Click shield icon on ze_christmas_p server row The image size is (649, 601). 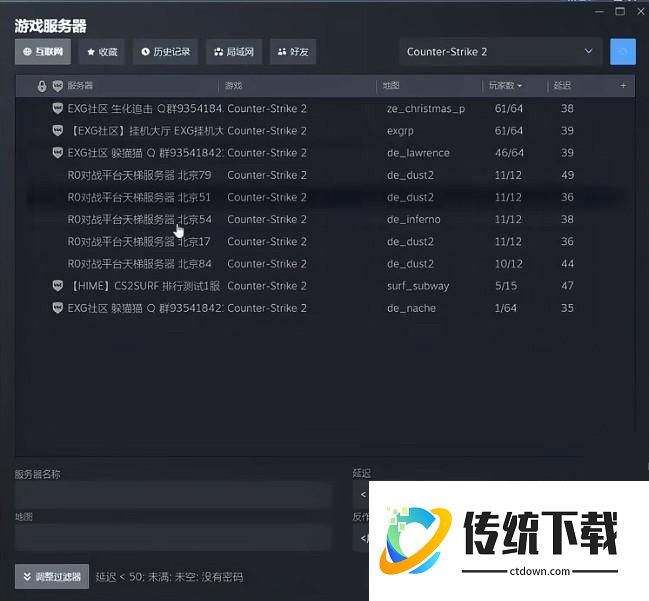tap(57, 108)
